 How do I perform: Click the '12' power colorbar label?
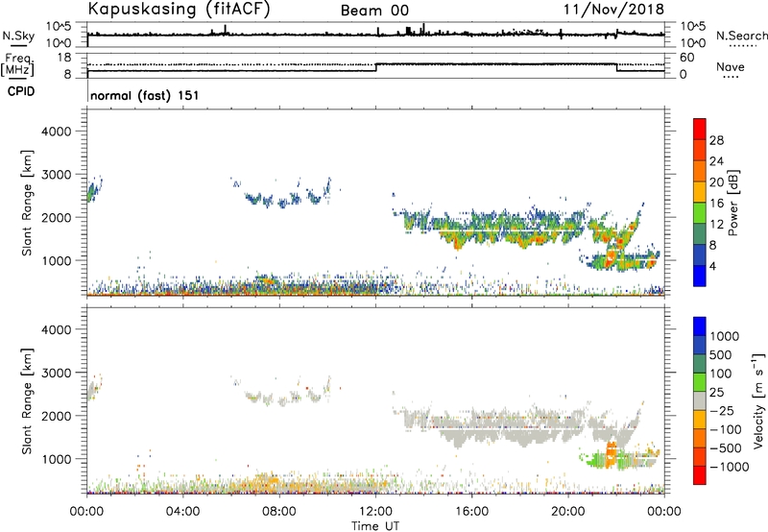(x=716, y=225)
